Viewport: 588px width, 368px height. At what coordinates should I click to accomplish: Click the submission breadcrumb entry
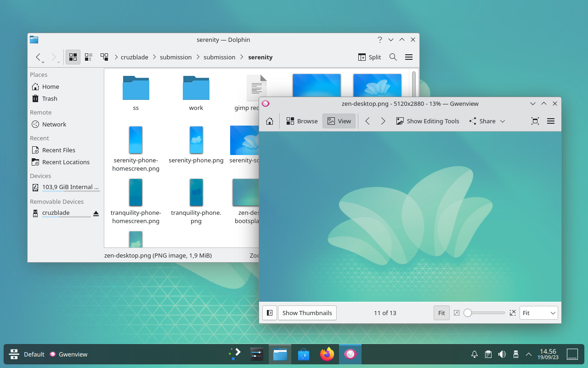pyautogui.click(x=176, y=57)
